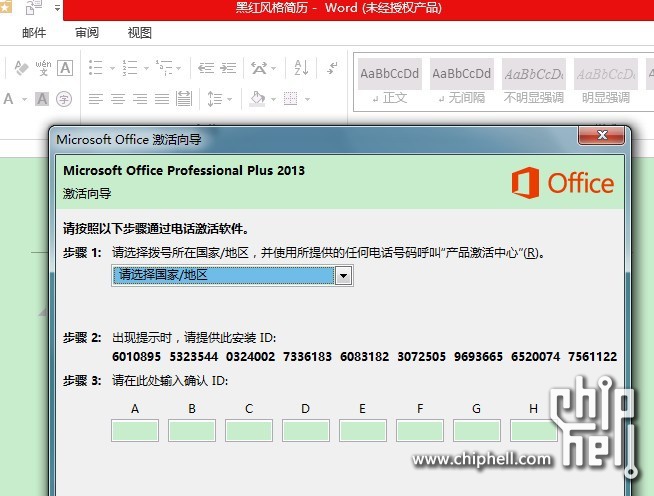Click the Borders icon
This screenshot has width=654, height=496.
tap(291, 99)
